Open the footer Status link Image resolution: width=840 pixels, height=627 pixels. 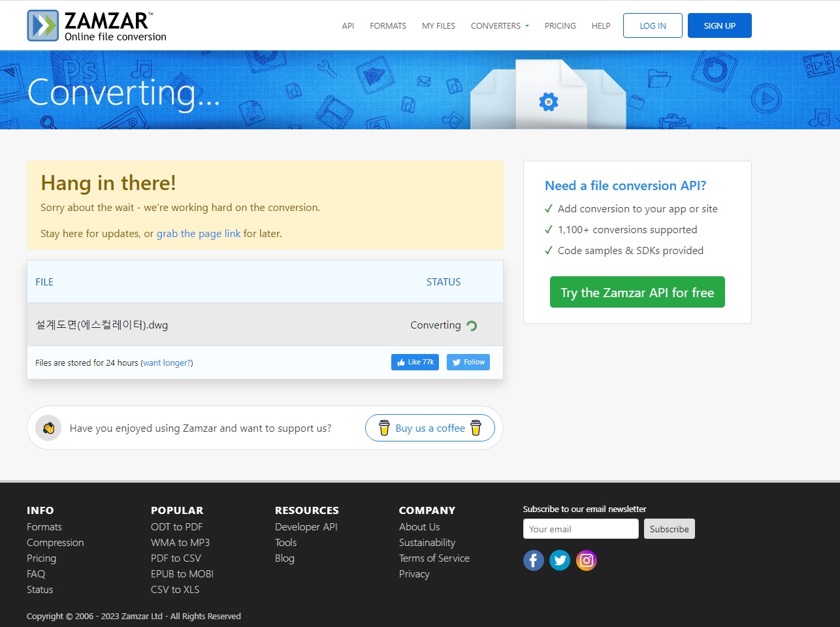(x=40, y=590)
